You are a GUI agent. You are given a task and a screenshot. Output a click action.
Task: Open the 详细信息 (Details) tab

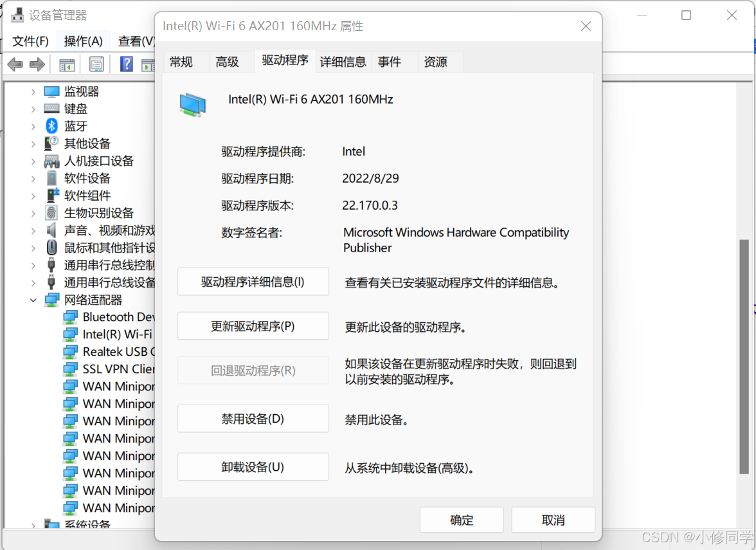coord(343,62)
